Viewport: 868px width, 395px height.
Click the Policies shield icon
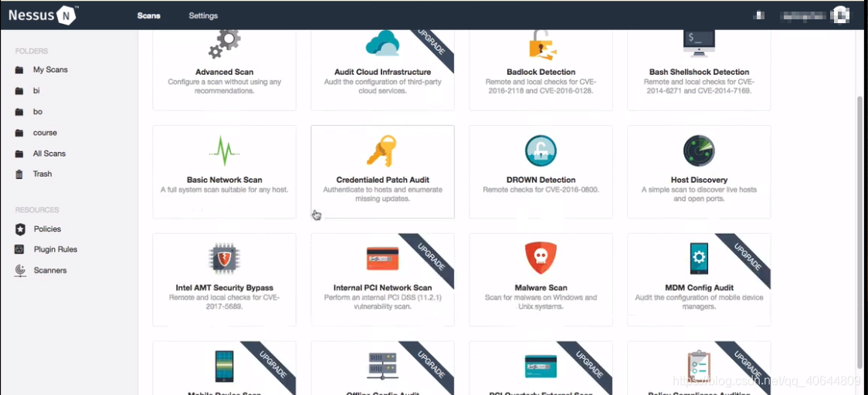[20, 229]
